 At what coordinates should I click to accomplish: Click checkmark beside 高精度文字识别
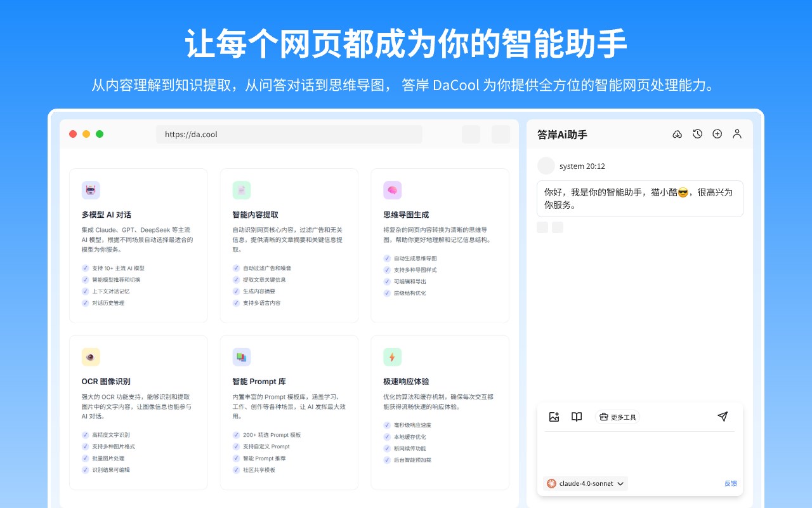coord(85,435)
